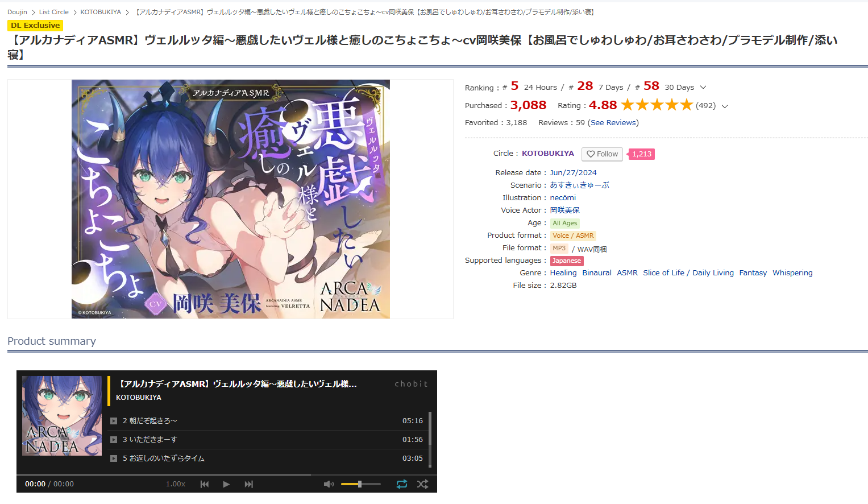This screenshot has width=868, height=504.
Task: Open the product cover image
Action: click(230, 199)
